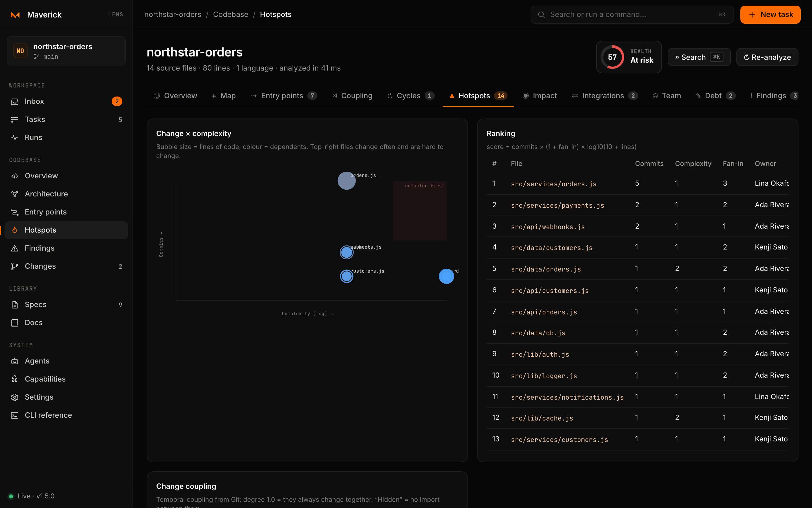
Task: Click the CLI reference terminal icon
Action: [15, 416]
